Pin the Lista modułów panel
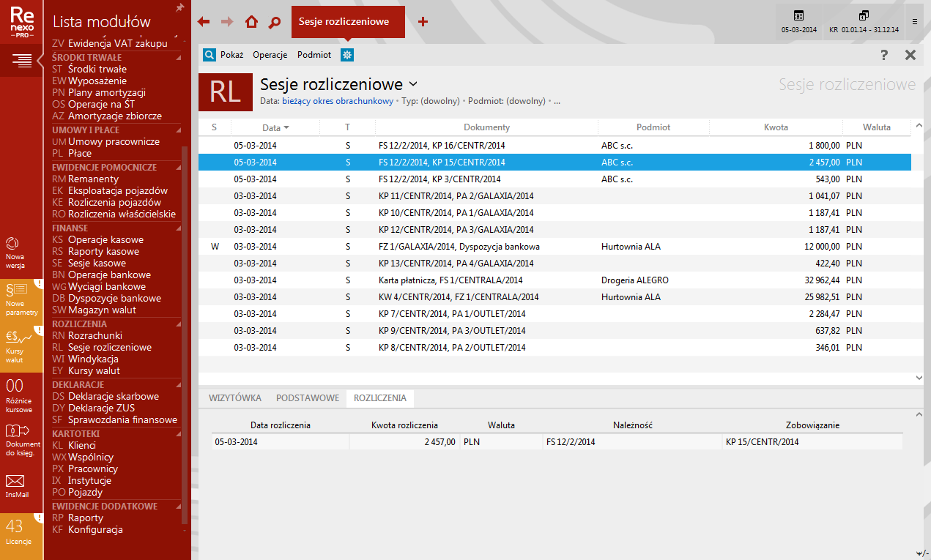 pyautogui.click(x=180, y=7)
